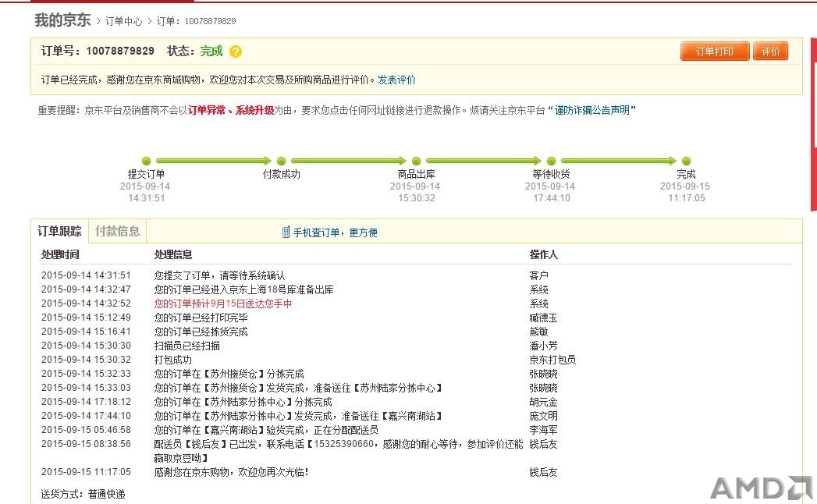Screen dimensions: 817x504
Task: Click the green 完成 status text
Action: [x=211, y=51]
